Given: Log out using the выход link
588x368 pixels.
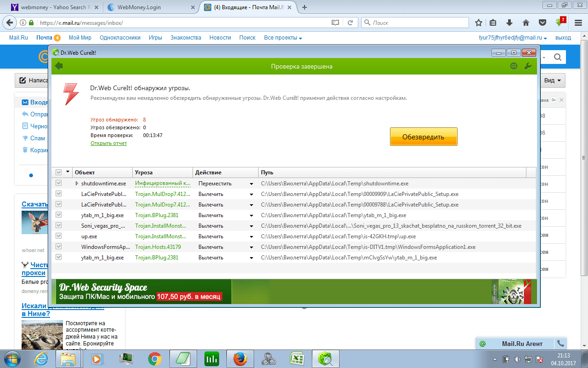Looking at the screenshot, I should pos(563,38).
